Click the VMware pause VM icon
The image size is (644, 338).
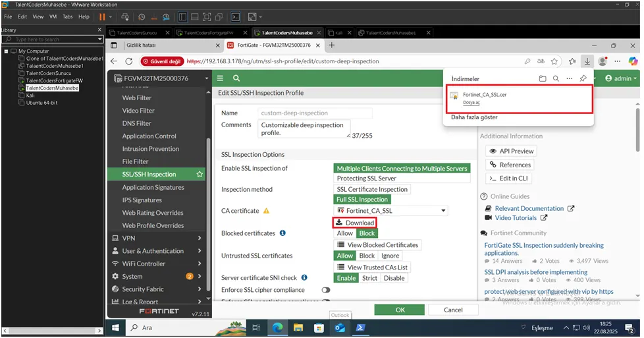[x=102, y=17]
